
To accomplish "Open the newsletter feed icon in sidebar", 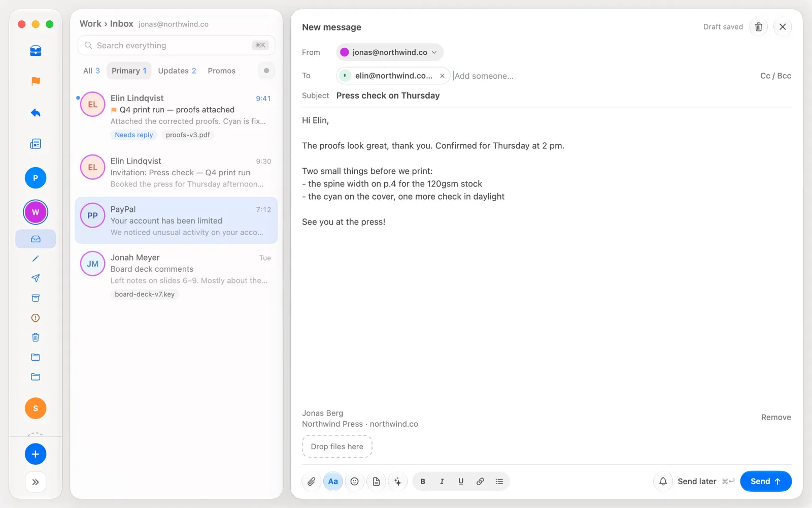I will pyautogui.click(x=36, y=144).
